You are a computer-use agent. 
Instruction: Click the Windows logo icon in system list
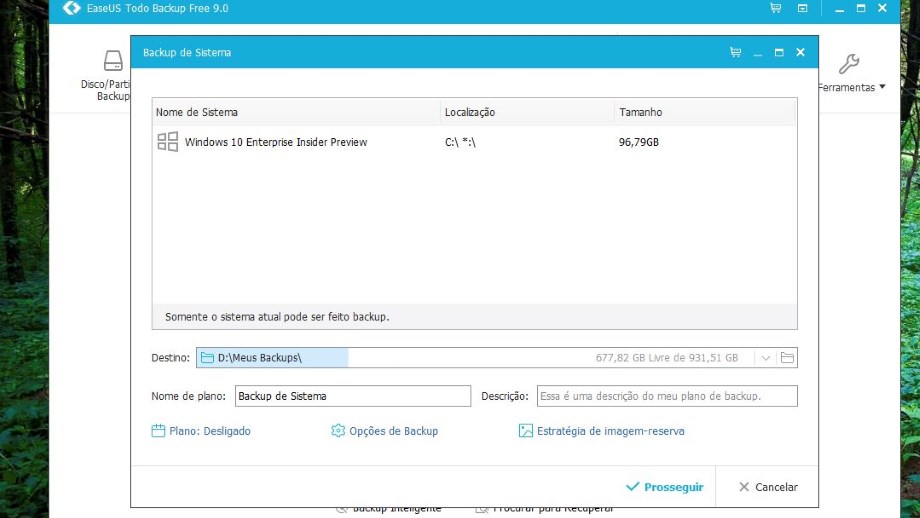point(167,142)
